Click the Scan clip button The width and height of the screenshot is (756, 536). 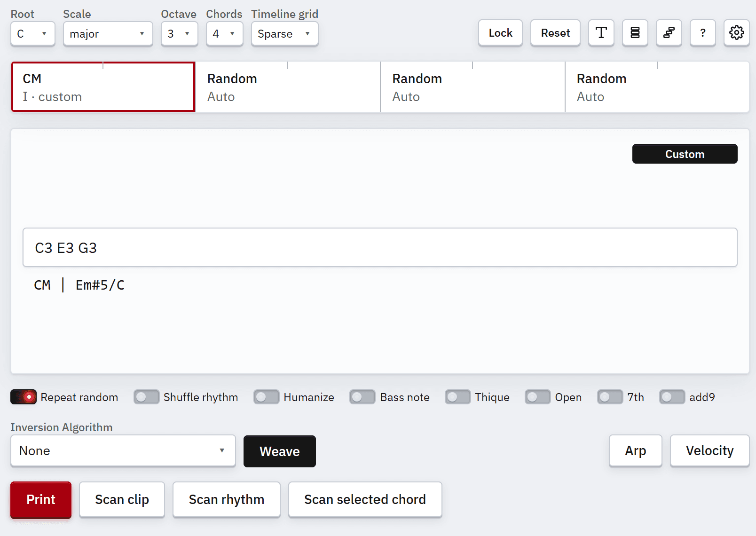tap(122, 500)
